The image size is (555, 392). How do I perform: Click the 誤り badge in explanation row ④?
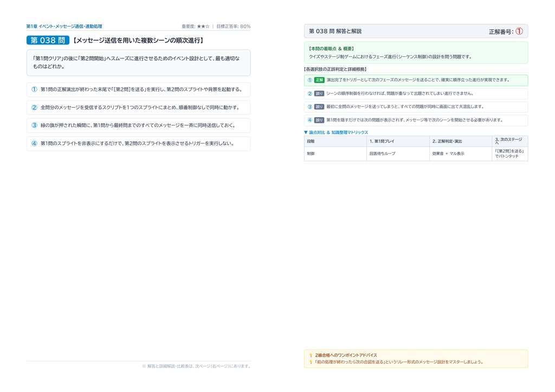coord(319,120)
